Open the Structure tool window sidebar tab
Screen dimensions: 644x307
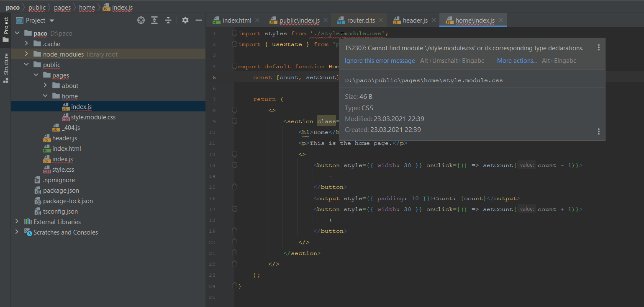click(5, 64)
